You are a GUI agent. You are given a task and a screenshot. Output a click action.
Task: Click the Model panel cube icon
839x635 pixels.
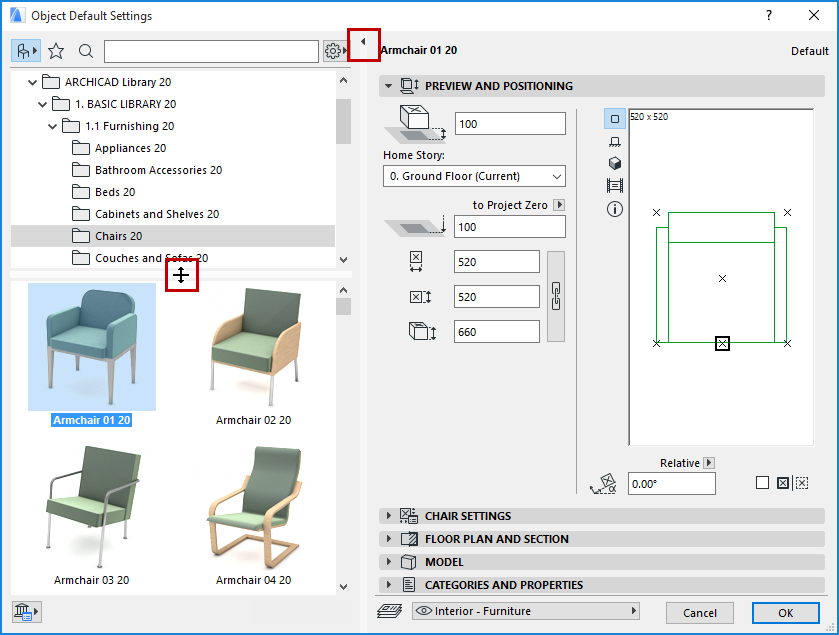[x=409, y=562]
